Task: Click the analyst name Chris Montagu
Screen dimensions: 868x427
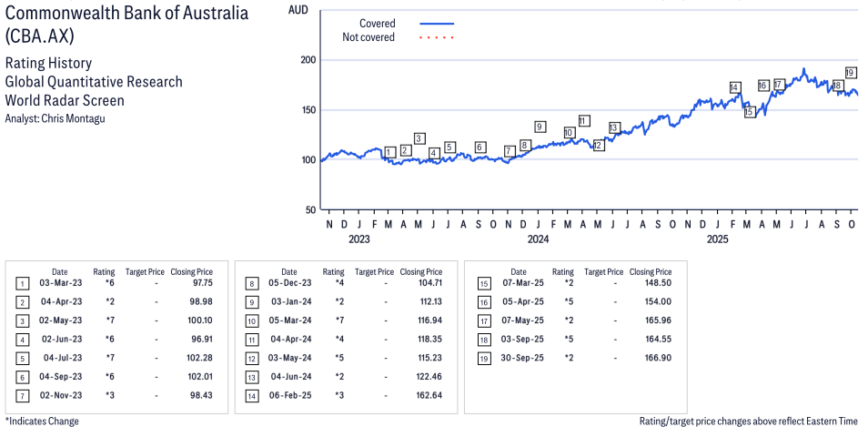Action: 78,119
